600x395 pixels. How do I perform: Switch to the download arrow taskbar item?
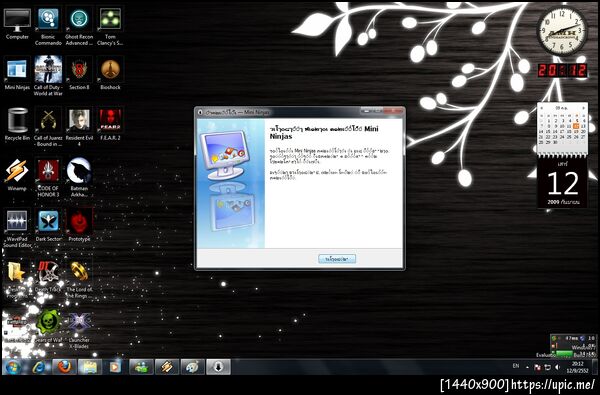click(x=218, y=367)
